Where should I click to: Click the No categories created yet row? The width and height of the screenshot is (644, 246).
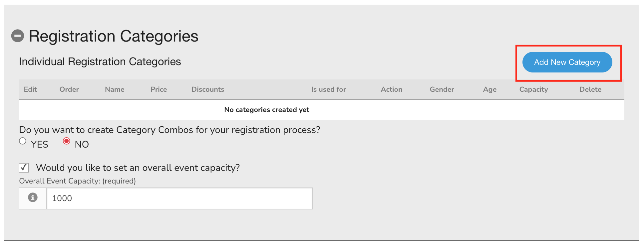(266, 110)
